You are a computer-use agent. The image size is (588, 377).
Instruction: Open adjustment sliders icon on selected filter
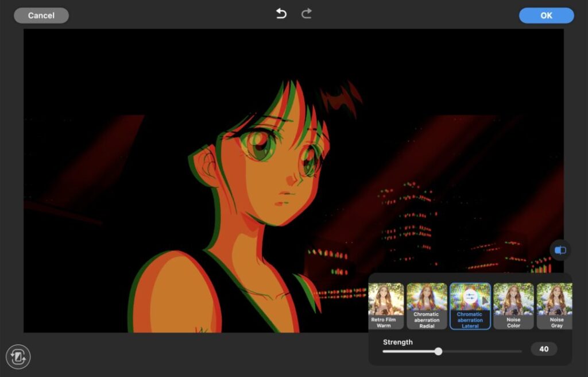[x=470, y=297]
